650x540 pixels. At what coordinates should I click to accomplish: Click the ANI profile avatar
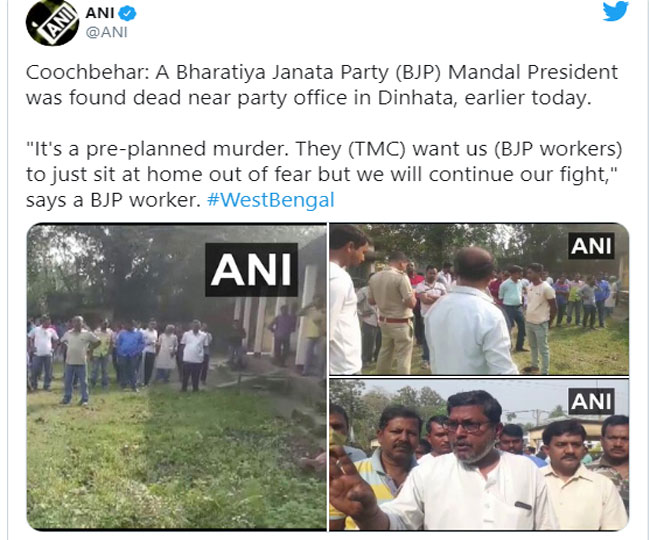52,22
